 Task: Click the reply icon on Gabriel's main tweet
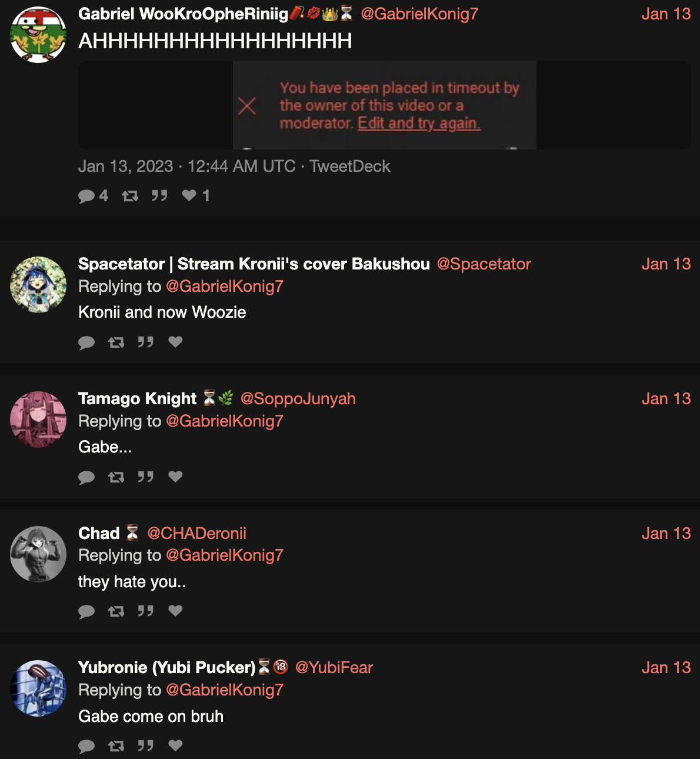pos(86,196)
